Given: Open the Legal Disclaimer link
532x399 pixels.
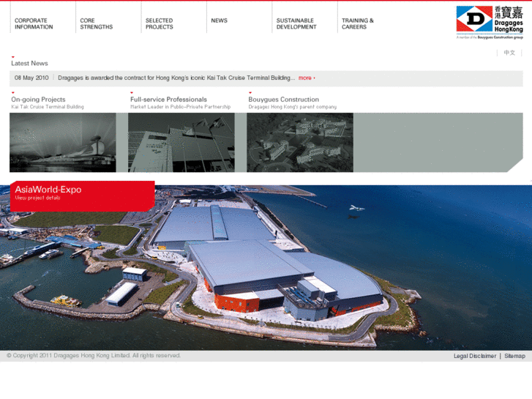Looking at the screenshot, I should 475,356.
